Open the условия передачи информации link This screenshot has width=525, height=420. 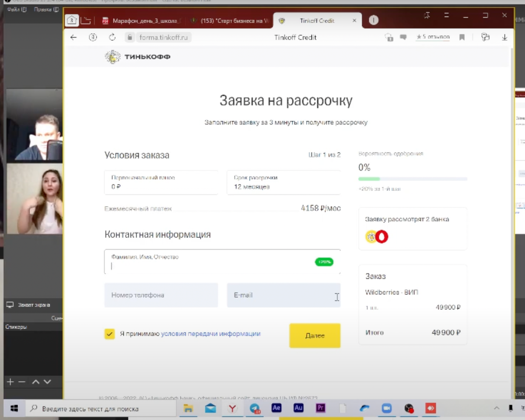211,334
